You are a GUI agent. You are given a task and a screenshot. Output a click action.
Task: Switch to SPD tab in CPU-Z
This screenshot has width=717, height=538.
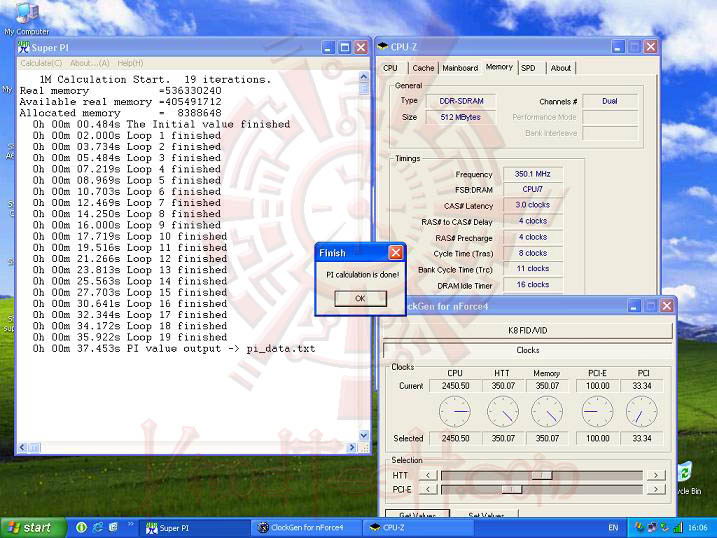tap(528, 68)
